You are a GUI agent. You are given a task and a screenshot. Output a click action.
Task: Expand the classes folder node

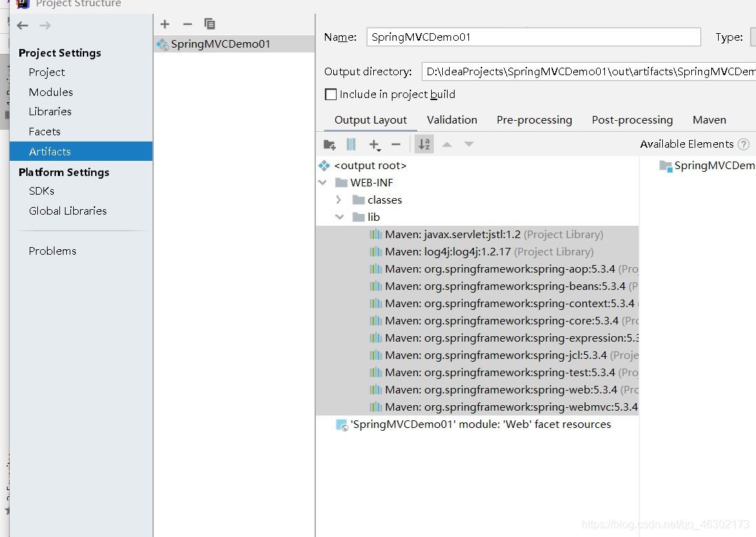point(339,199)
